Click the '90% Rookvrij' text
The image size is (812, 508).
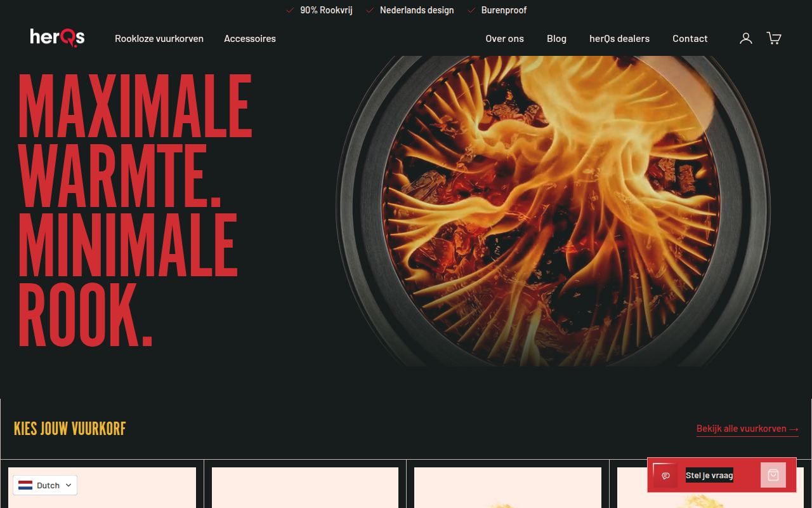pyautogui.click(x=326, y=10)
